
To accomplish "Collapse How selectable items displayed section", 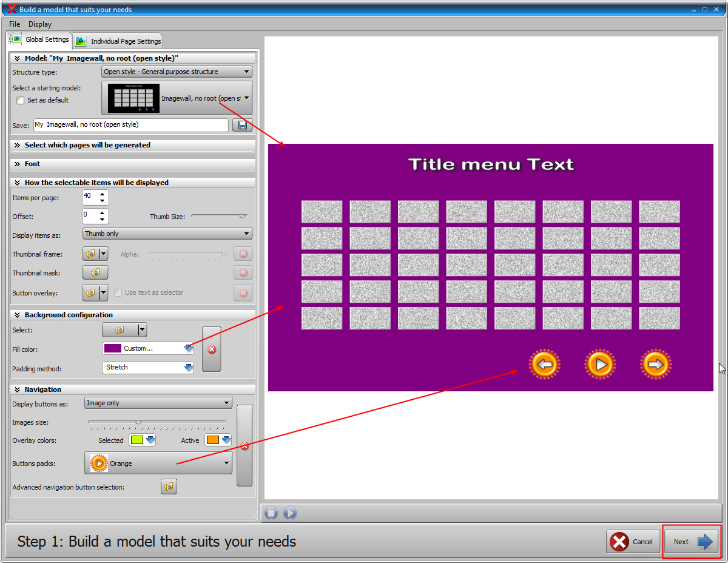I will (x=133, y=183).
